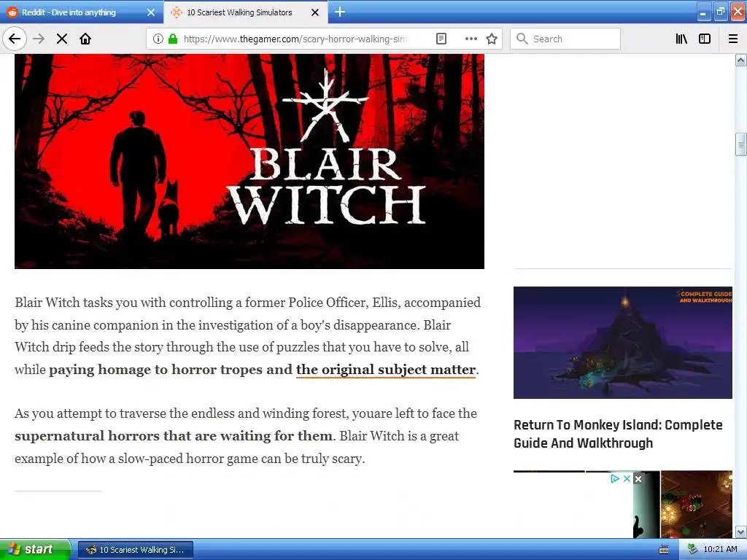Viewport: 747px width, 560px height.
Task: Toggle reader view in address bar
Action: pos(441,39)
